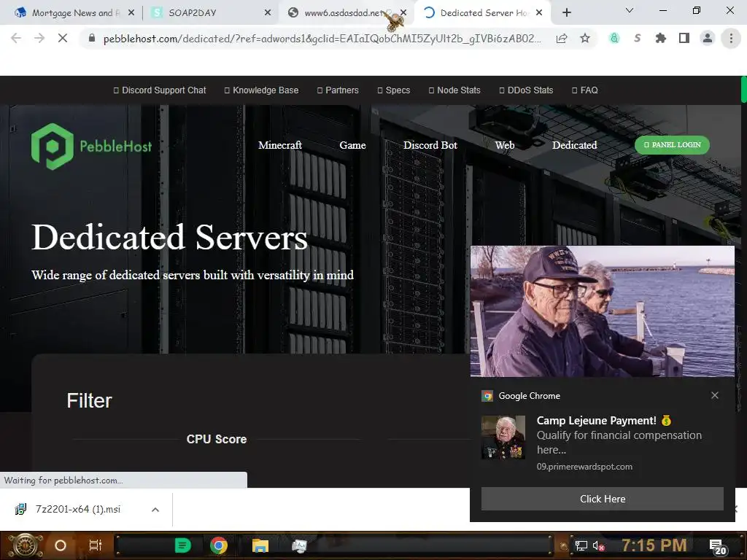747x560 pixels.
Task: Open the Dedicated menu item
Action: click(574, 145)
